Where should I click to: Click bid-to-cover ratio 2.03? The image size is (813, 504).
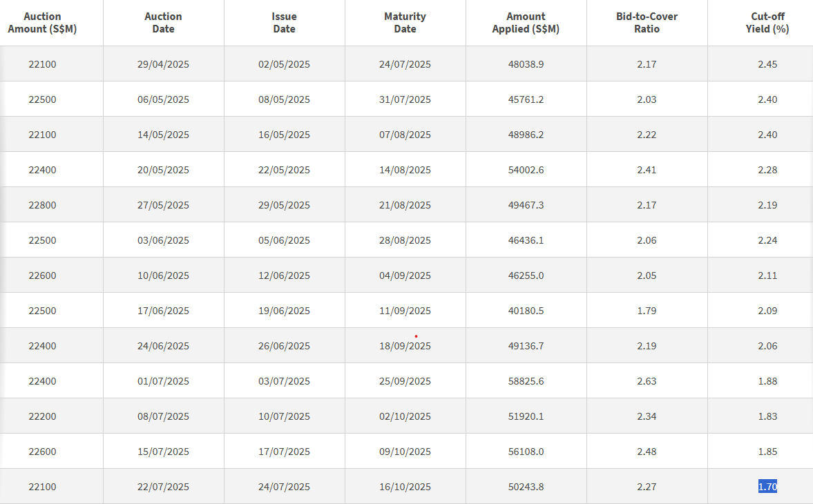point(647,99)
